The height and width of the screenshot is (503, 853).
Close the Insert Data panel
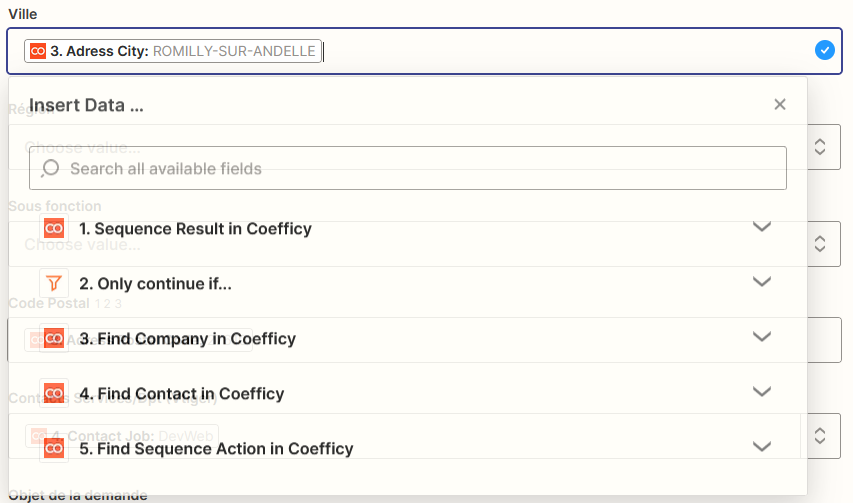pyautogui.click(x=780, y=104)
